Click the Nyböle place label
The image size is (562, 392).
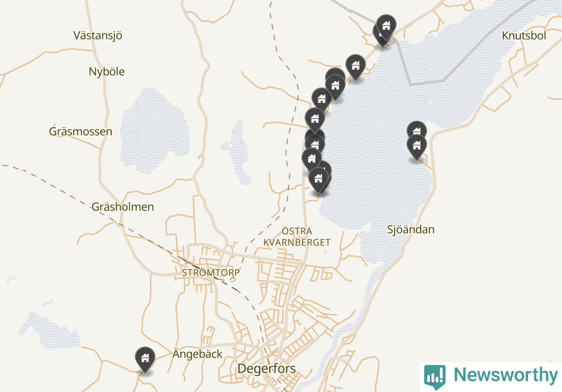(x=106, y=72)
